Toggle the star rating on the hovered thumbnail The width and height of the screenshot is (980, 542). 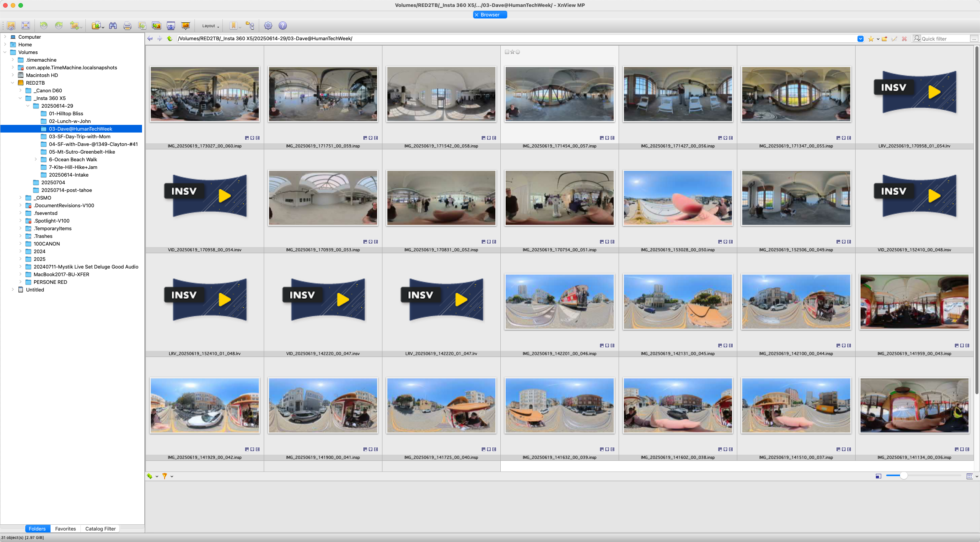[512, 52]
